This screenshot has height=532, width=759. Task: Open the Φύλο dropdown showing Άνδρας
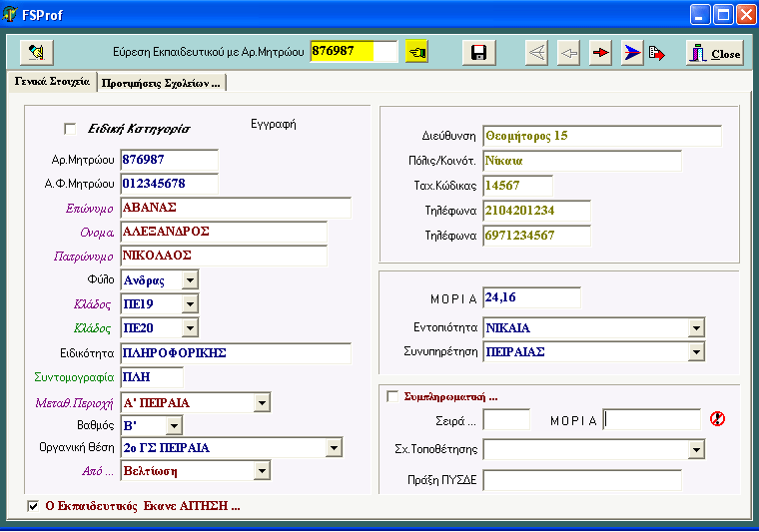click(x=190, y=280)
